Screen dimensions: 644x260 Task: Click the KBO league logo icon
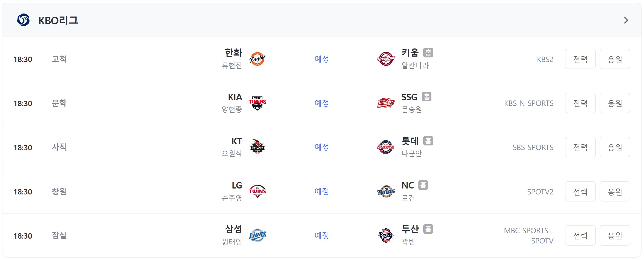(x=23, y=20)
